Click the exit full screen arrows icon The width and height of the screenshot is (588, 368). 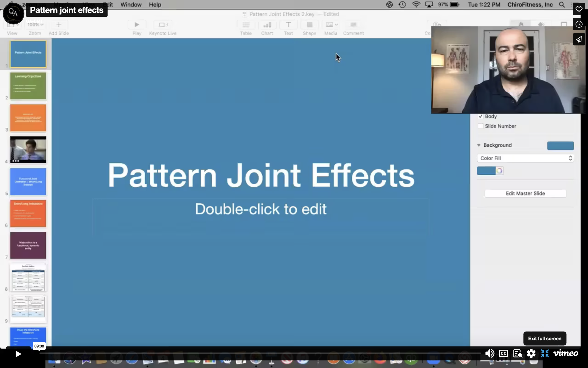(x=545, y=353)
